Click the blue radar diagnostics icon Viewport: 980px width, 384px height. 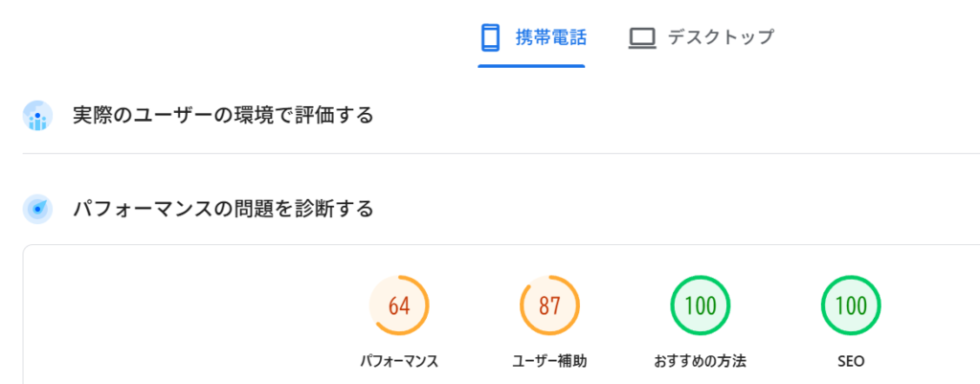click(x=37, y=208)
